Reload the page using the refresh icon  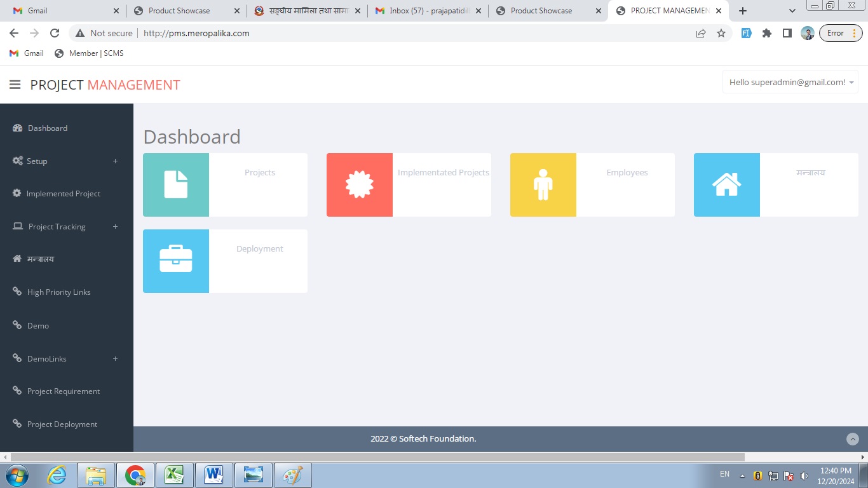[55, 33]
